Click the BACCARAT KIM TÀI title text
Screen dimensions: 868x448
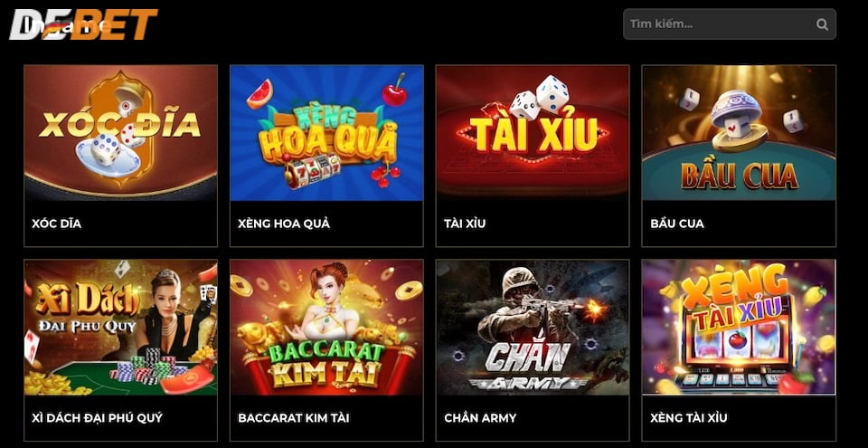click(x=293, y=417)
